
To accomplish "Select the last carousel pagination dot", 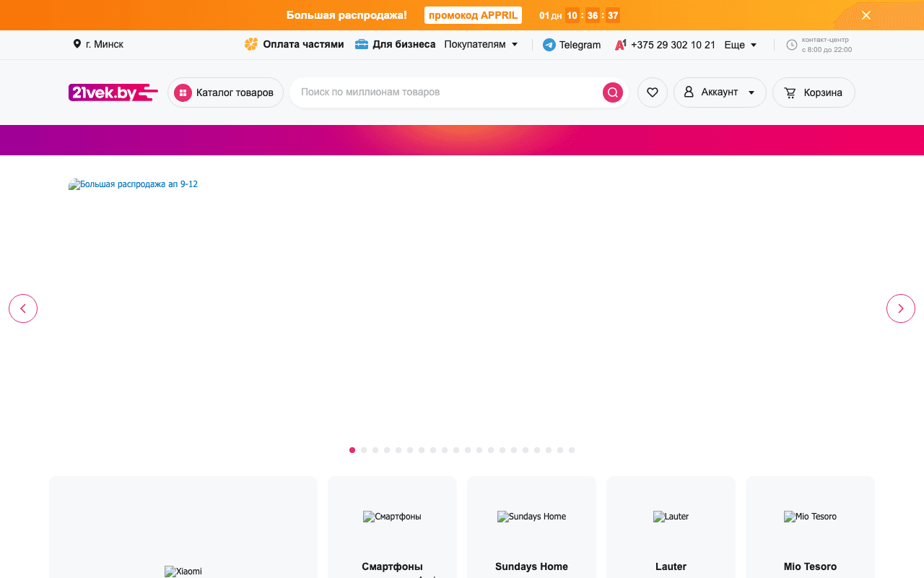I will pos(572,450).
